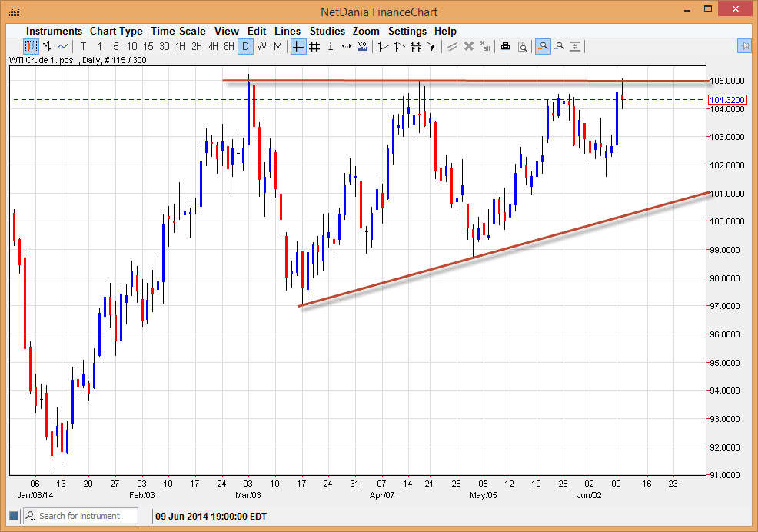Toggle the pin button at top right

coord(744,46)
